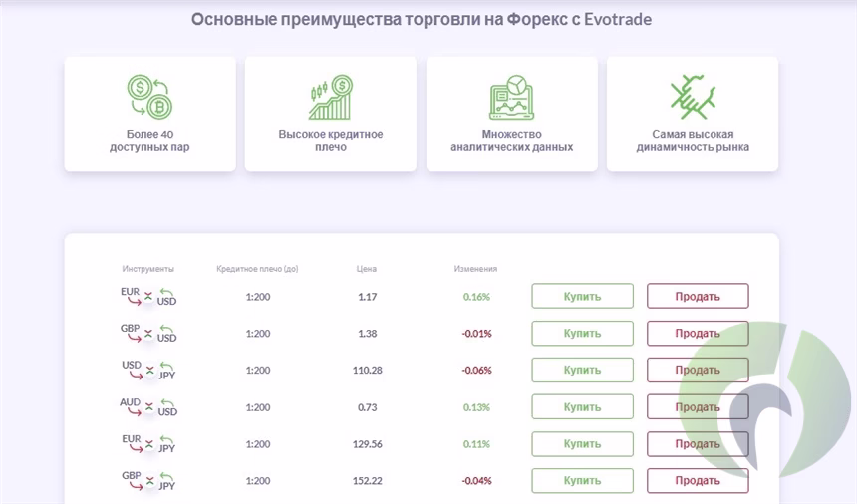Click the USD/JPY pair swap icon
This screenshot has height=504, width=857.
148,371
